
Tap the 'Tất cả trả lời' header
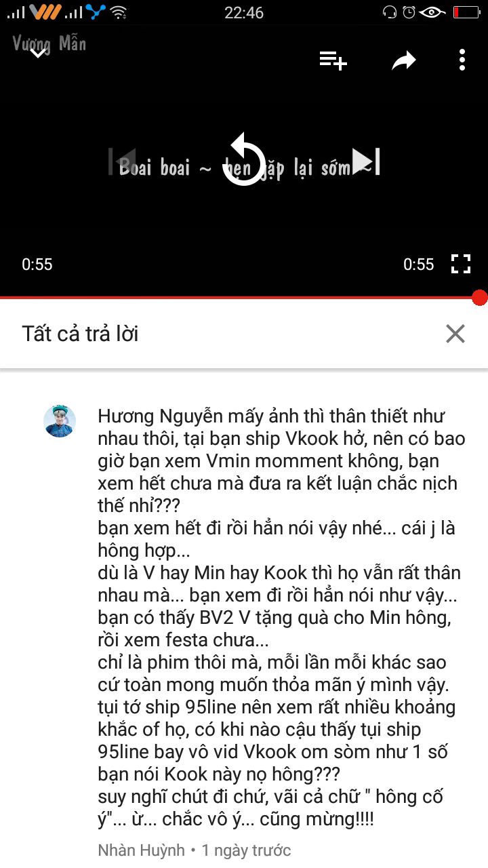click(80, 334)
